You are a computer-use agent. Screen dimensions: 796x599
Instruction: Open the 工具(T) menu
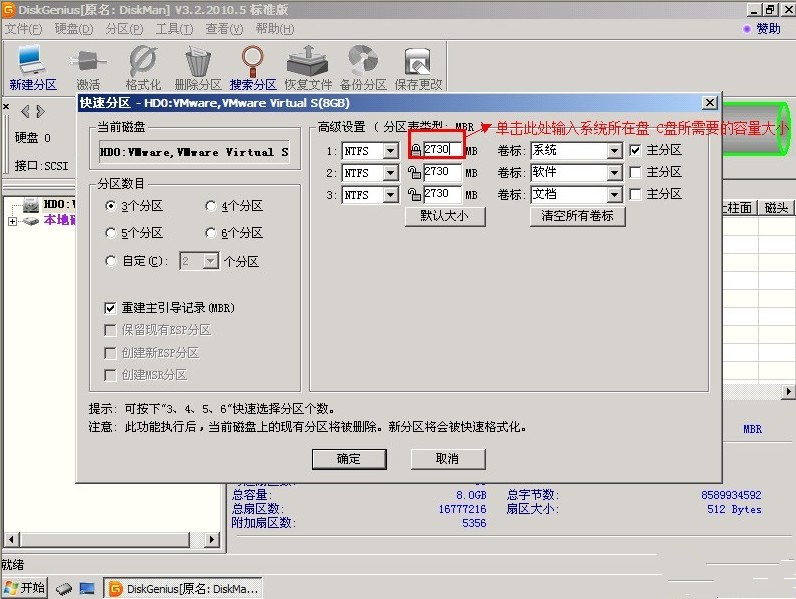click(174, 29)
